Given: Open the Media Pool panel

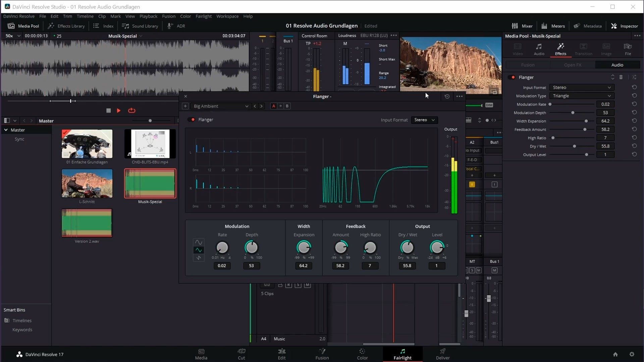Looking at the screenshot, I should [23, 26].
